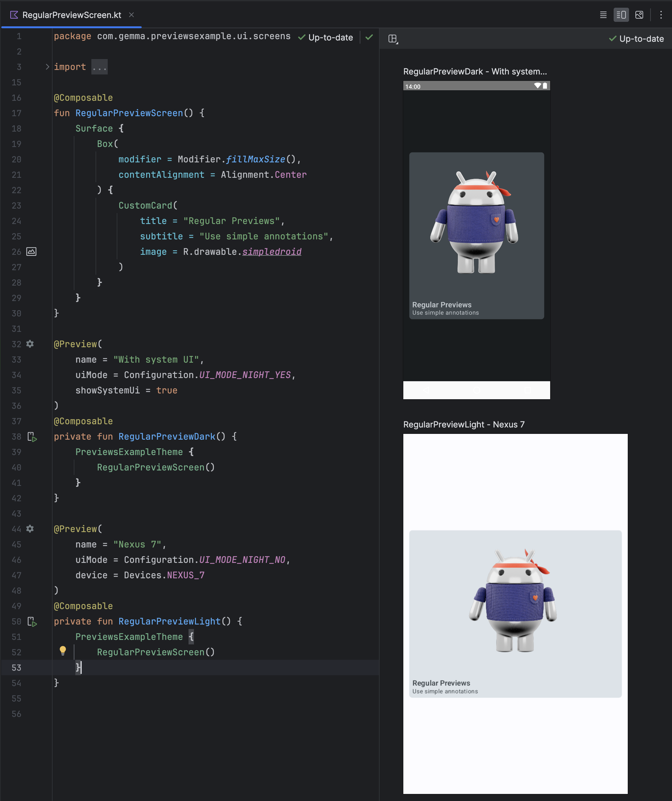Run the RegularPreviewLight preview from the gutter
This screenshot has height=801, width=672.
pos(32,622)
